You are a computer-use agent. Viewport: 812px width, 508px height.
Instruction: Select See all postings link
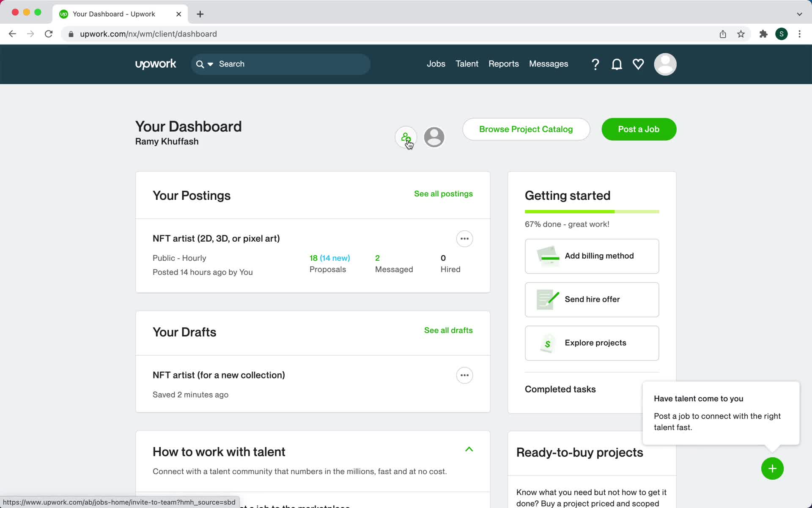coord(443,193)
